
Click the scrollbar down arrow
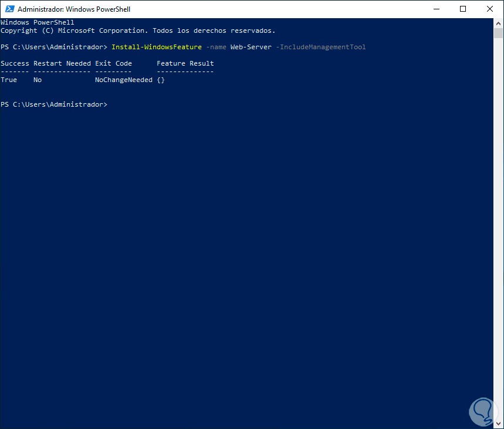498,424
